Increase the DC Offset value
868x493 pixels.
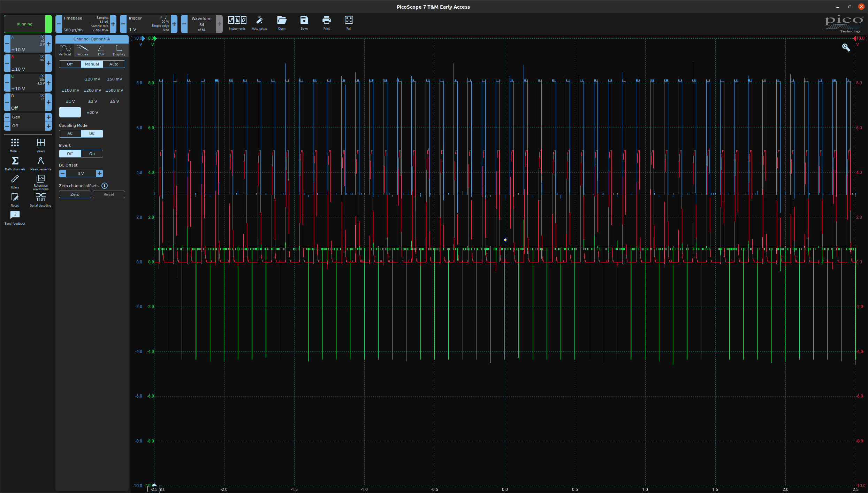tap(100, 174)
